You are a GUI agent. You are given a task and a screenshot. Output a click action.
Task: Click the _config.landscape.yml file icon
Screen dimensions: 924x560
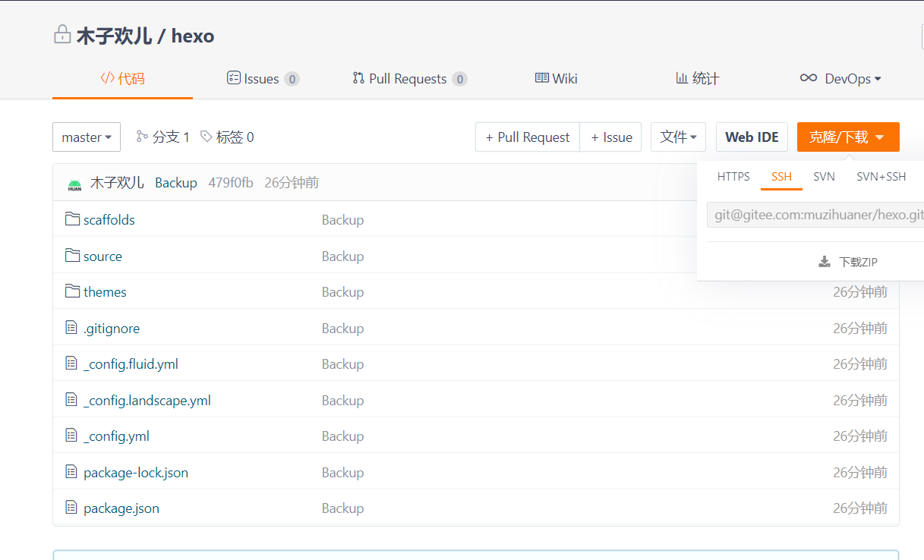[x=71, y=400]
